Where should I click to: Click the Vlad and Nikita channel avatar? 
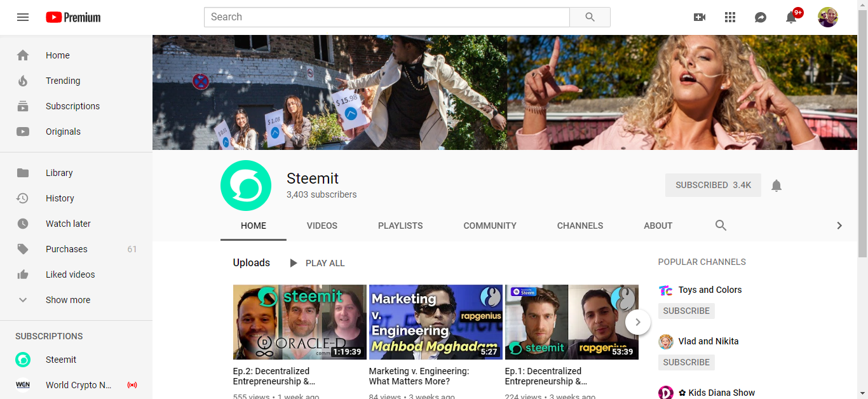(666, 342)
